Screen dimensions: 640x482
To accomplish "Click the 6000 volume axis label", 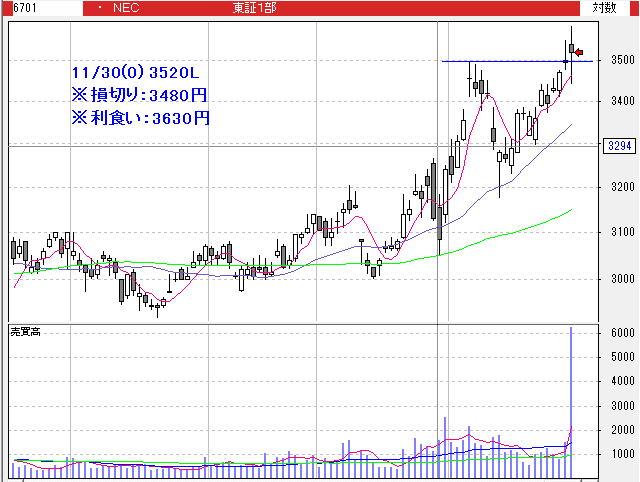I will point(623,333).
